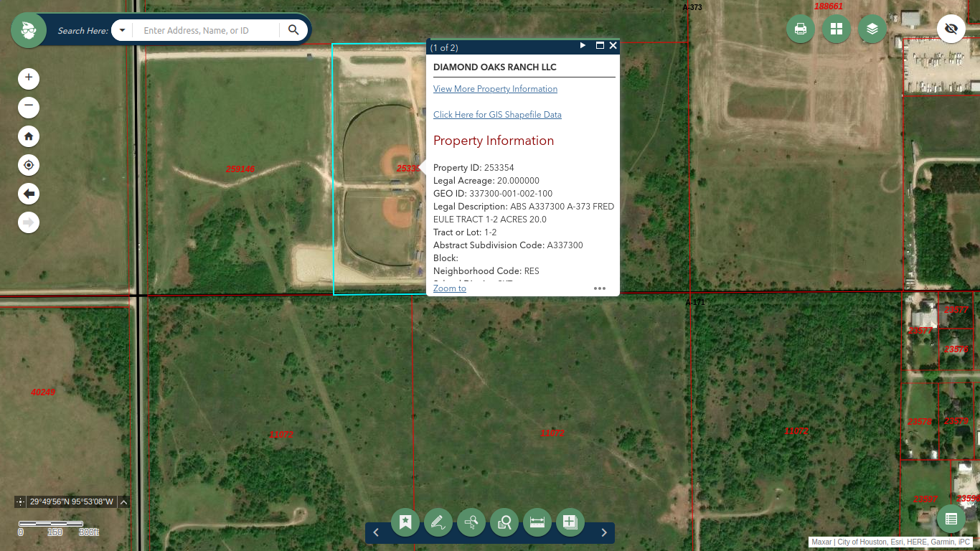Image resolution: width=980 pixels, height=551 pixels.
Task: Click the Maxar attribution text
Action: point(821,542)
